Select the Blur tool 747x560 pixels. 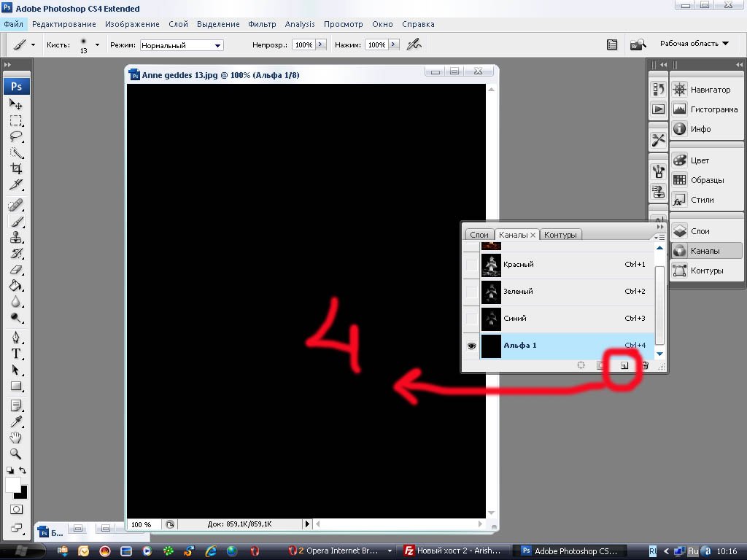(x=16, y=302)
